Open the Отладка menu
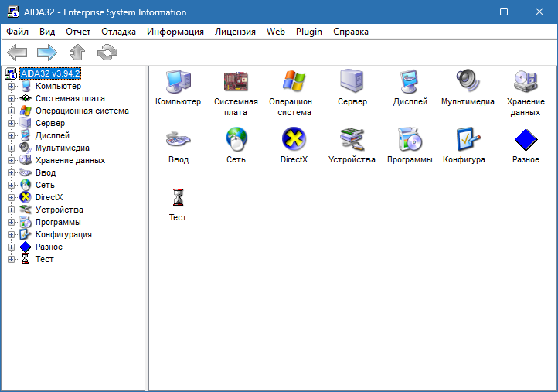The image size is (558, 392). click(118, 32)
